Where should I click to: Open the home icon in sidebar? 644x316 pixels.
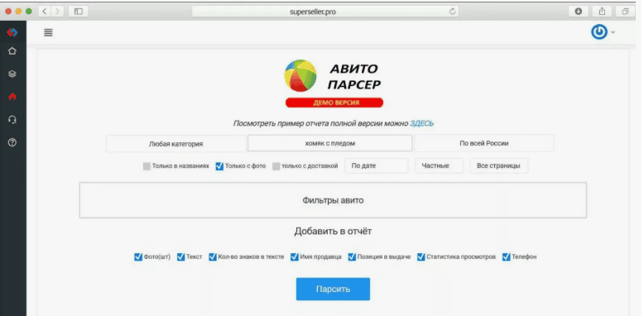(x=12, y=51)
